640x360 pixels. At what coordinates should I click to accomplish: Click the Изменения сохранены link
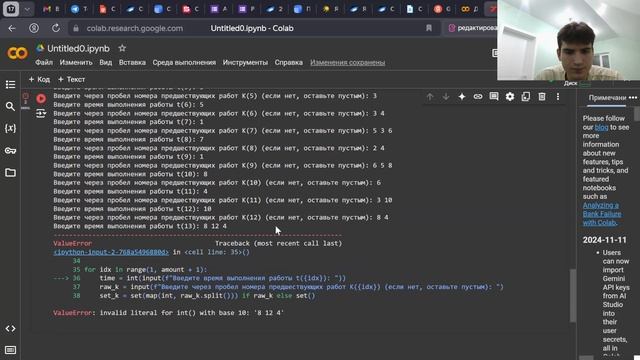point(347,62)
